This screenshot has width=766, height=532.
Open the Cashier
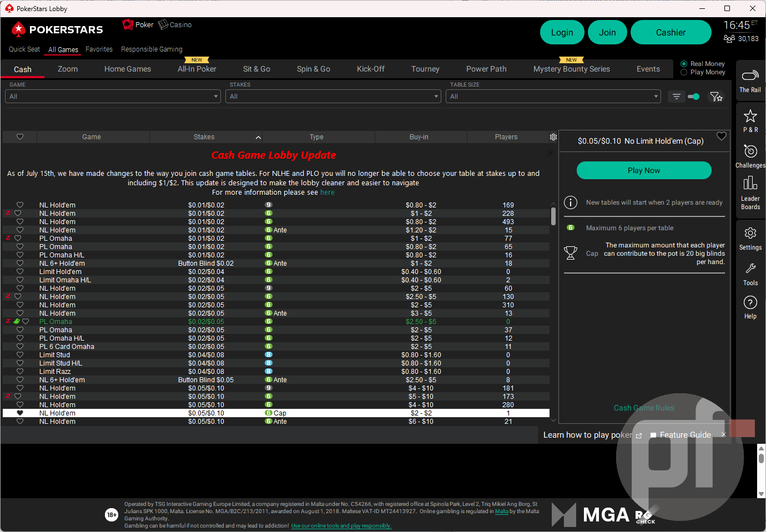pos(671,33)
